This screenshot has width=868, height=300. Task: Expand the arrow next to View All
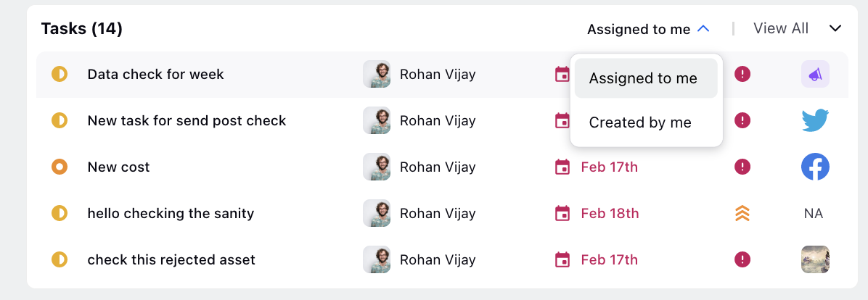point(835,29)
